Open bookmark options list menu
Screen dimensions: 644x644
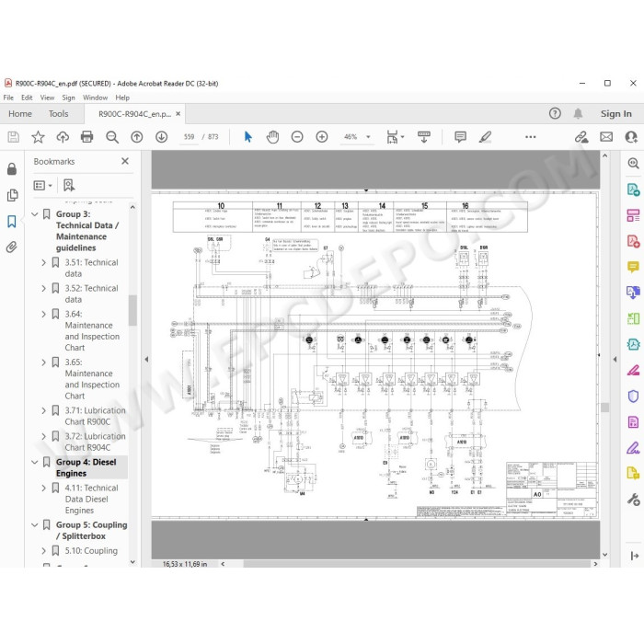(x=42, y=186)
